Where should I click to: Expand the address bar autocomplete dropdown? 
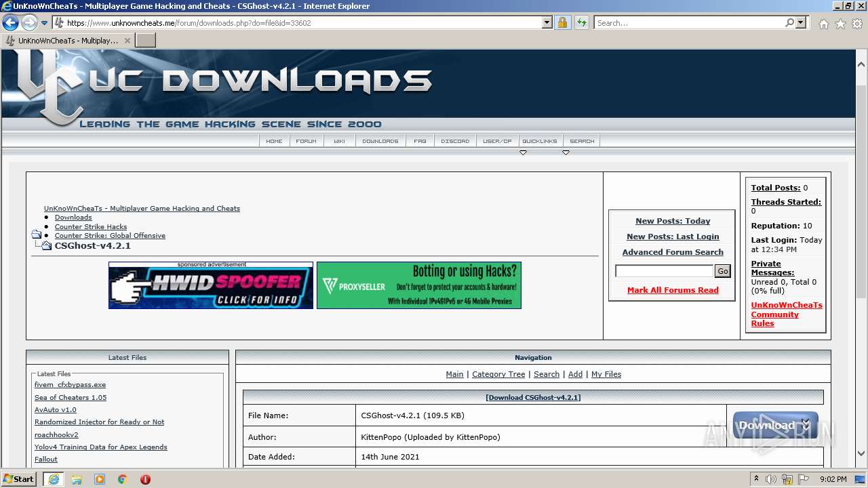pyautogui.click(x=547, y=23)
